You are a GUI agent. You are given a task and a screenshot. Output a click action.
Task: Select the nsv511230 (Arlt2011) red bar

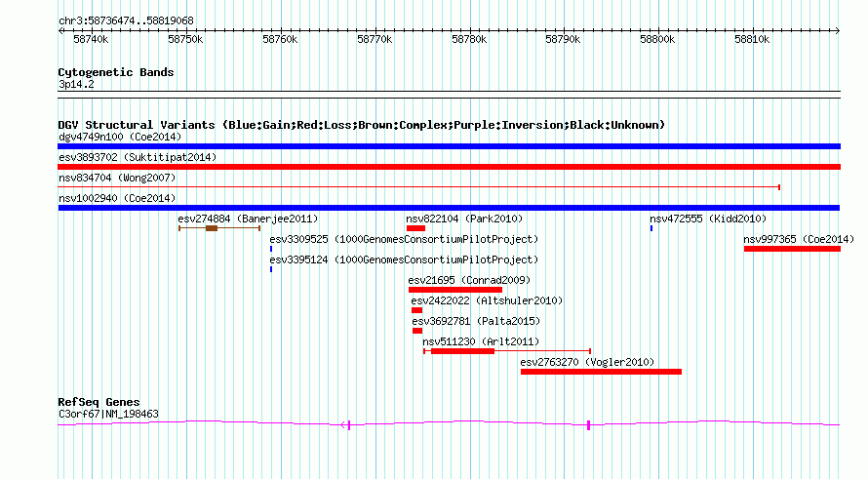point(462,351)
